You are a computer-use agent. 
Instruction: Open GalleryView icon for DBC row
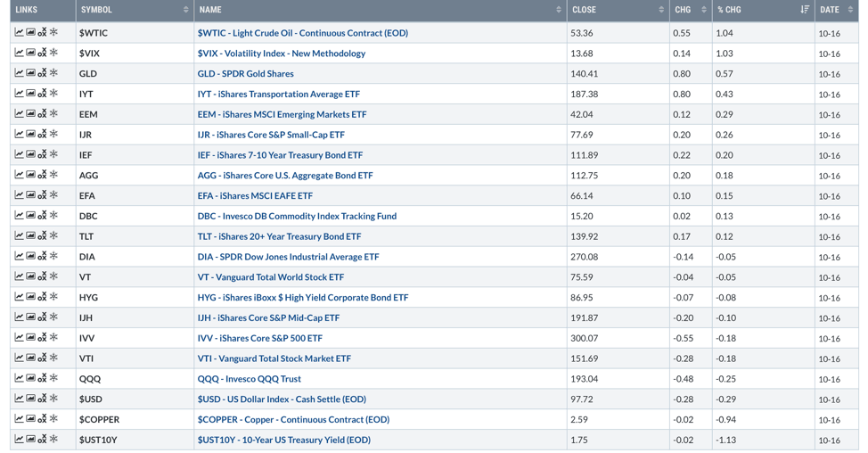(30, 216)
